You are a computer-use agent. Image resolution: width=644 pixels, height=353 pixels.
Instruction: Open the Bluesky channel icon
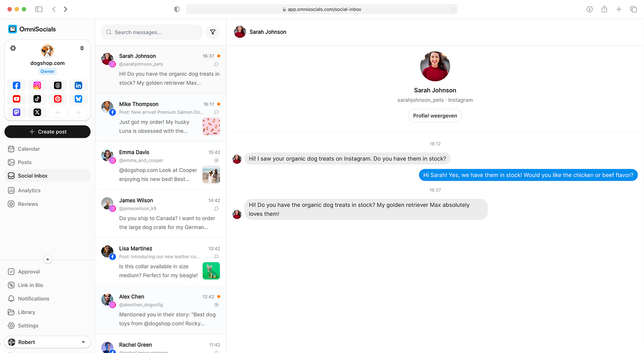coord(78,99)
